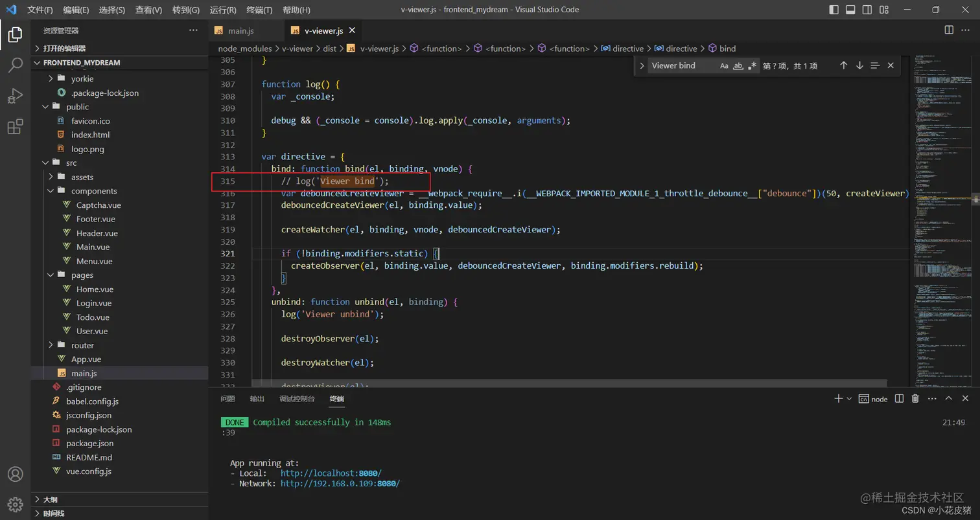Click find in selection icon
The width and height of the screenshot is (980, 520).
coord(875,65)
